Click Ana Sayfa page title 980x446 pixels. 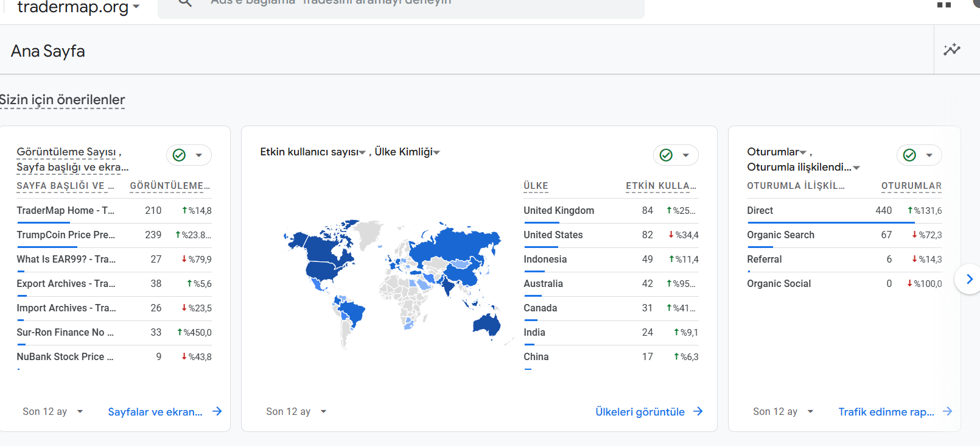coord(48,51)
